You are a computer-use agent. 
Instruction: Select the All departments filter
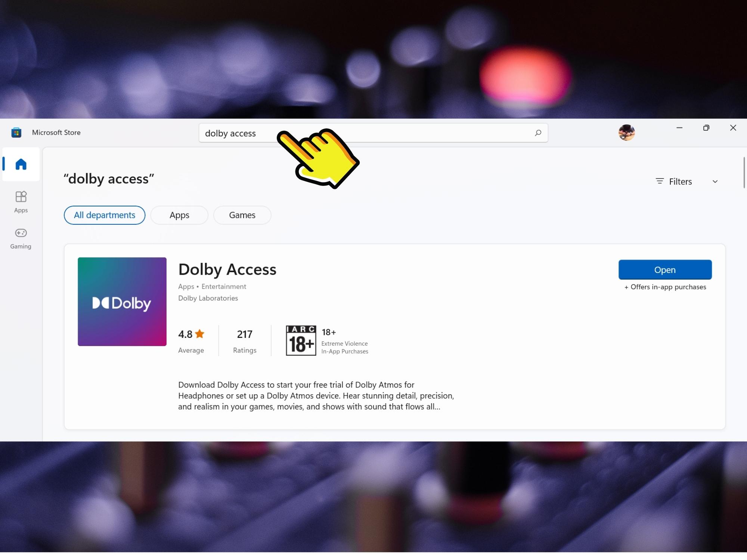point(105,215)
